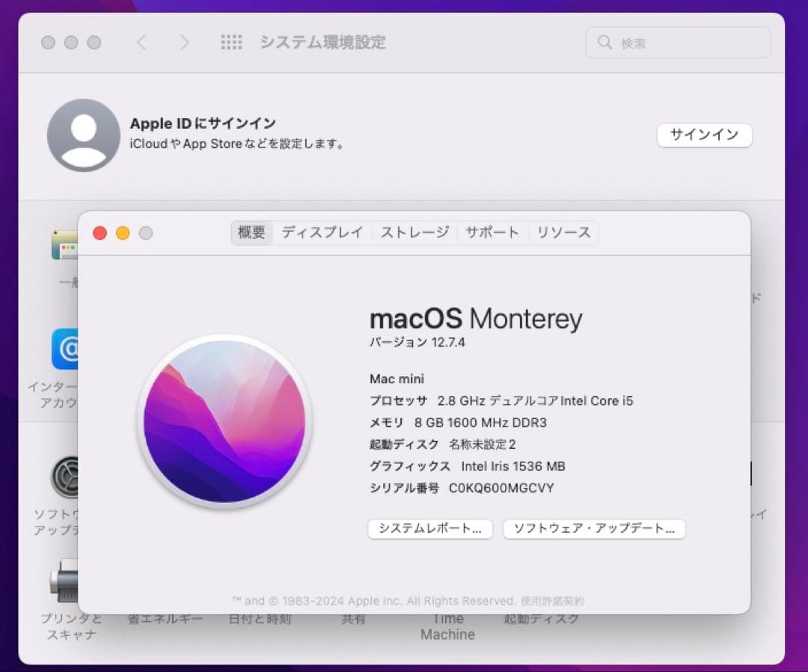Select the サポート tab
This screenshot has width=808, height=672.
[x=492, y=233]
